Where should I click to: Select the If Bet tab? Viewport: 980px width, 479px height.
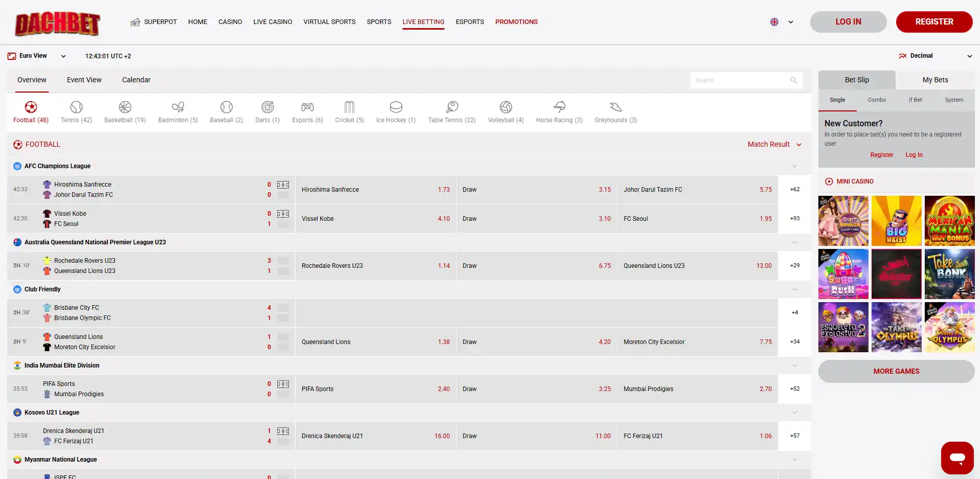(x=915, y=100)
